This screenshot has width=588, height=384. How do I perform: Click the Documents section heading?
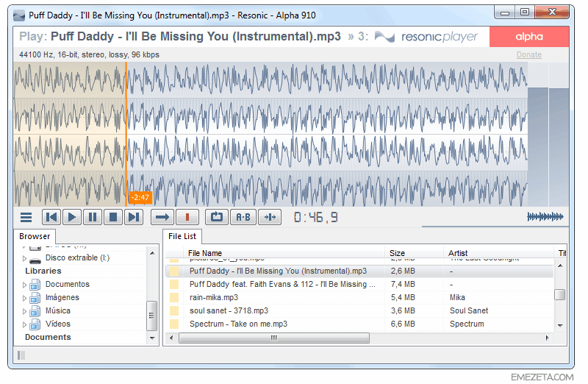tap(48, 337)
